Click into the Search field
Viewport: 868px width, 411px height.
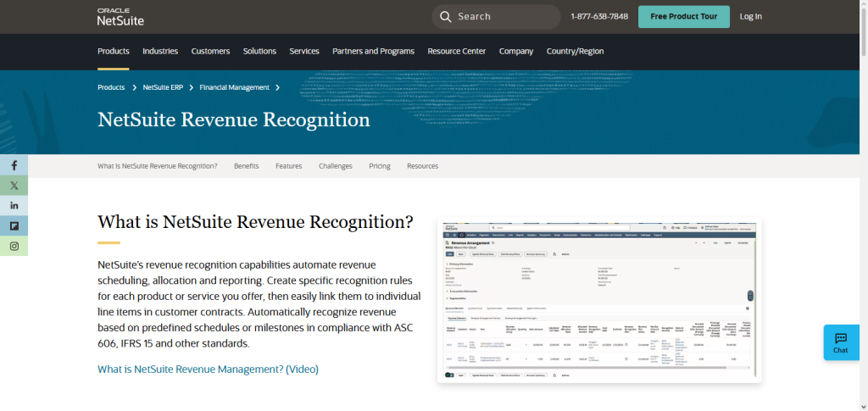click(496, 17)
